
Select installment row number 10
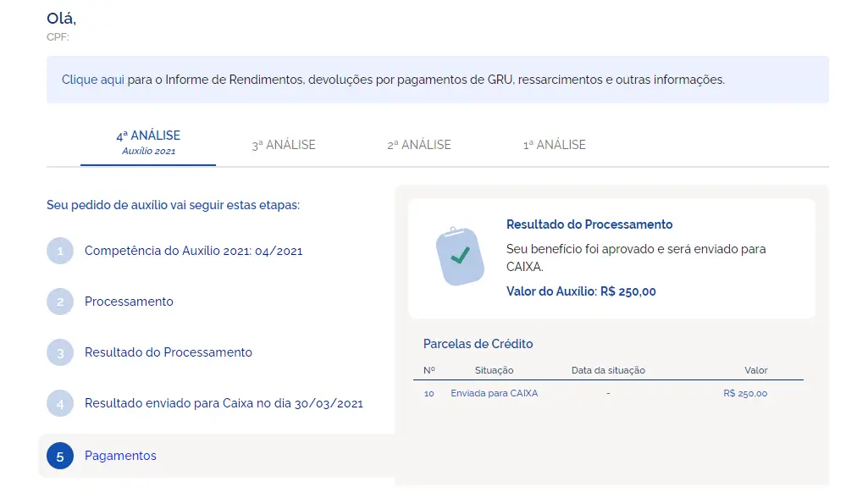(428, 393)
